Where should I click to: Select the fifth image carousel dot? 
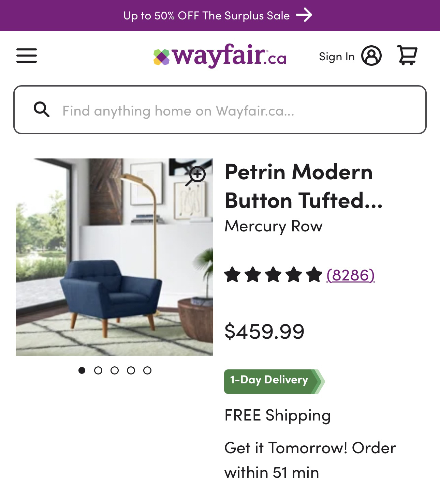pyautogui.click(x=147, y=370)
